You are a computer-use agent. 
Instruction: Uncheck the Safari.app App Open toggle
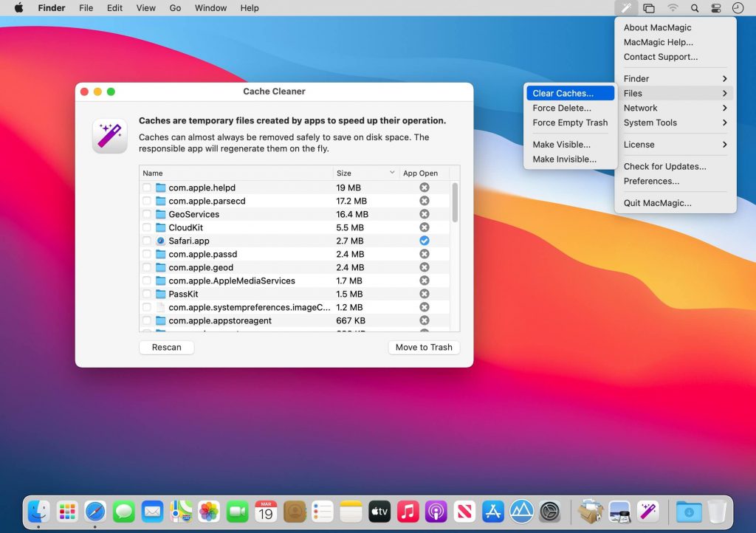point(425,241)
